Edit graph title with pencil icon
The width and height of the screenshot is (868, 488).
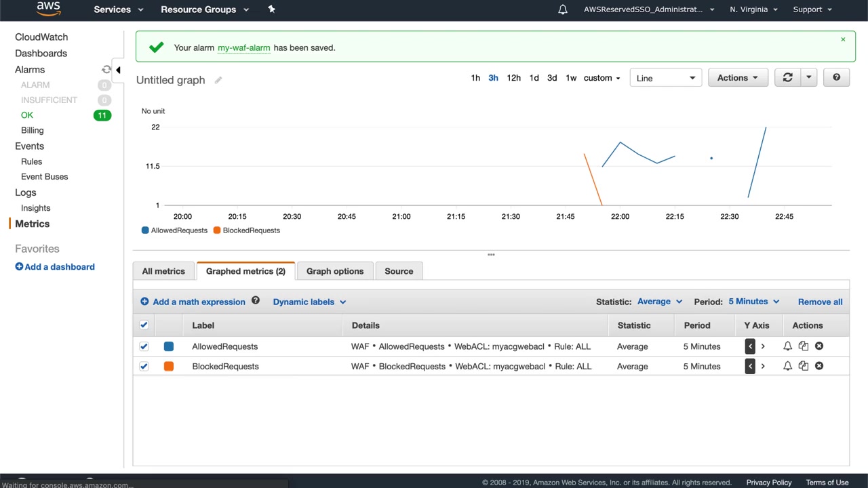pos(218,80)
